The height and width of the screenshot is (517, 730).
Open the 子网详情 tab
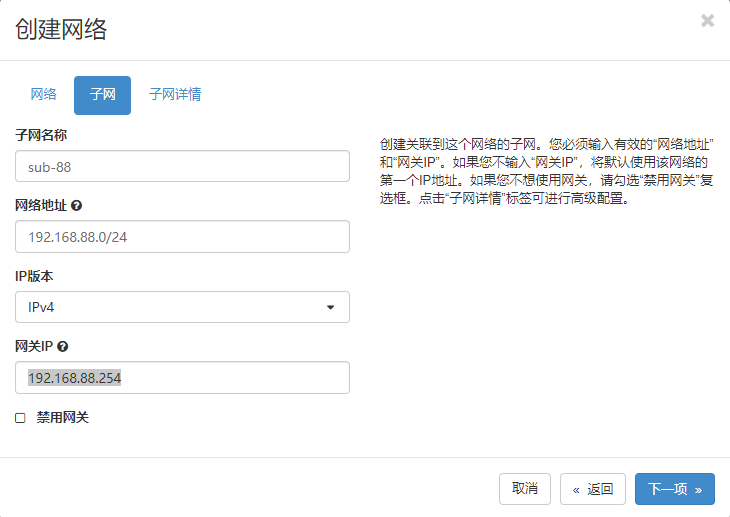(175, 95)
